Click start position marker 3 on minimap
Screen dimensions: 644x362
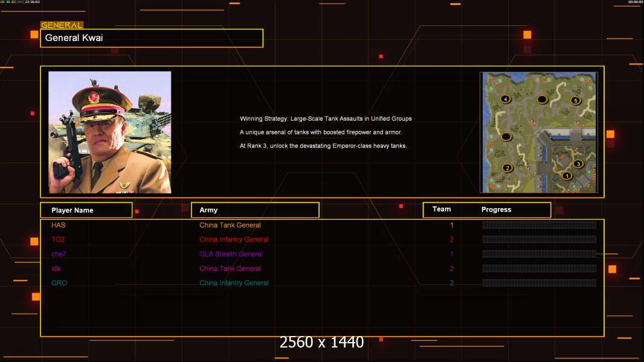tap(578, 164)
